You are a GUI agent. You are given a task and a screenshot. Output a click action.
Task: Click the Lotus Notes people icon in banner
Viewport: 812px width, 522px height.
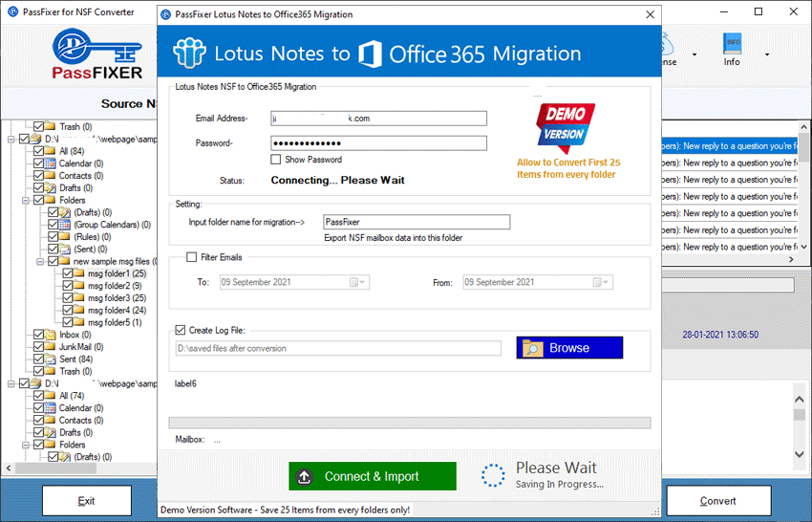pos(189,53)
